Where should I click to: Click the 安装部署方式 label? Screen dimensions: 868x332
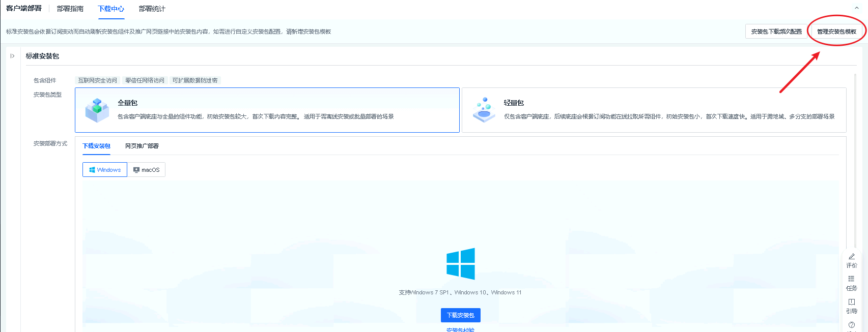coord(50,143)
